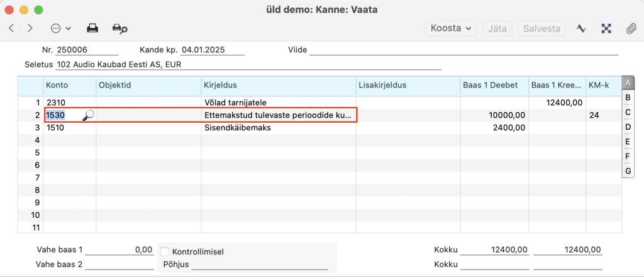This screenshot has width=644, height=277.
Task: Go to the next record arrow
Action: click(x=30, y=28)
